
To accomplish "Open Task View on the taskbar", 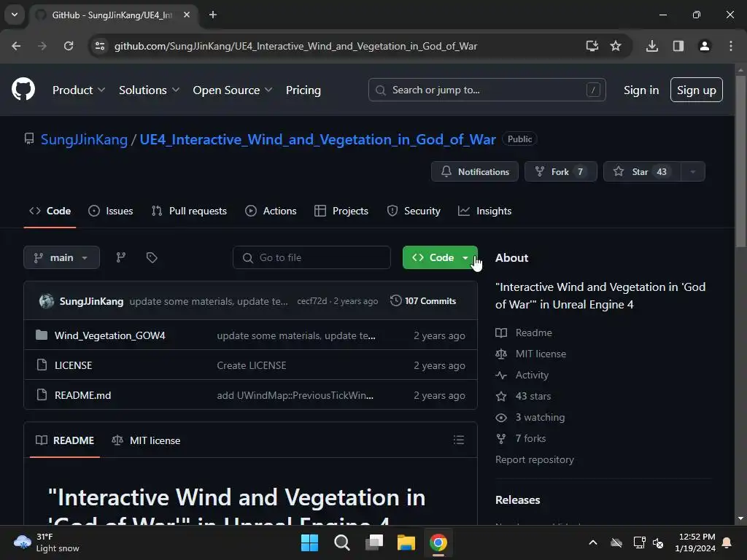I will tap(374, 542).
